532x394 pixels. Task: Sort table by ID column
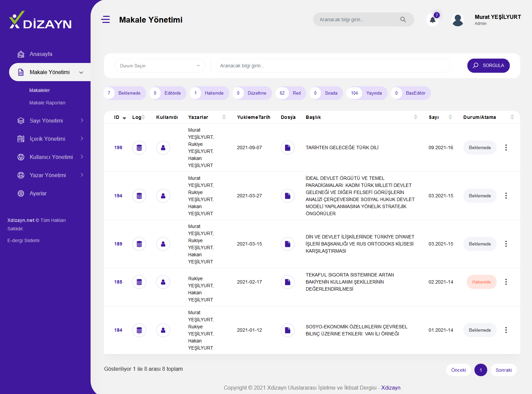click(120, 117)
